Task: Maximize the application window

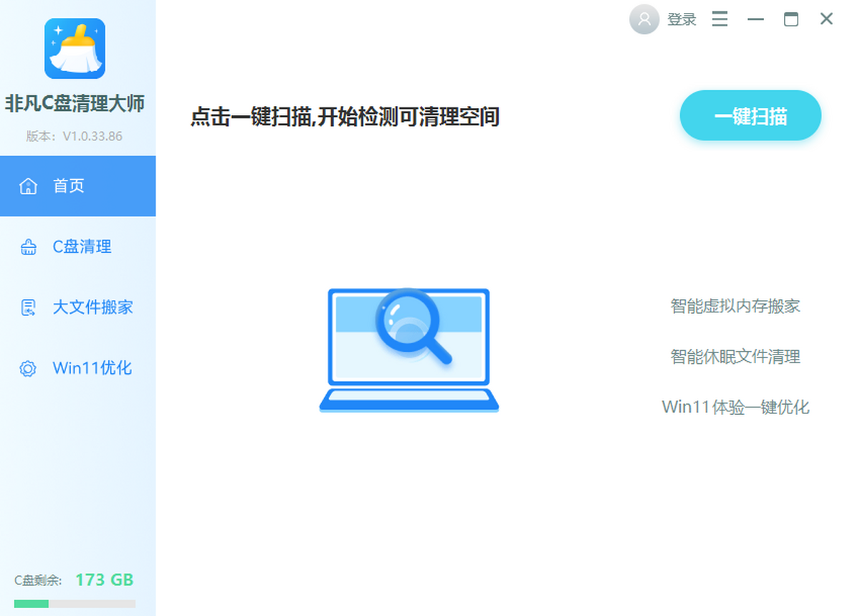Action: (x=790, y=19)
